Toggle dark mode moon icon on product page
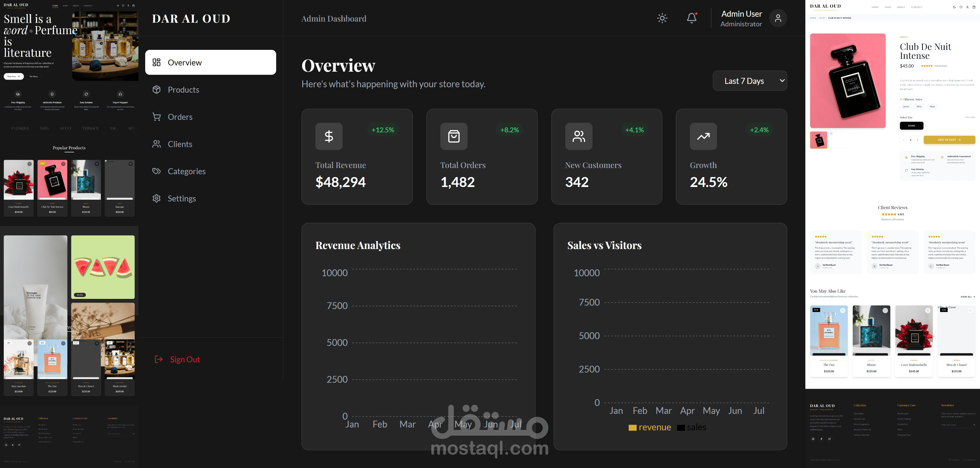The height and width of the screenshot is (468, 980). click(954, 7)
